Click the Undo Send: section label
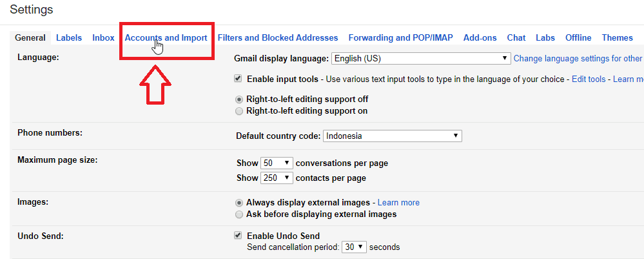Screen dimensions: 644x259 pyautogui.click(x=40, y=236)
